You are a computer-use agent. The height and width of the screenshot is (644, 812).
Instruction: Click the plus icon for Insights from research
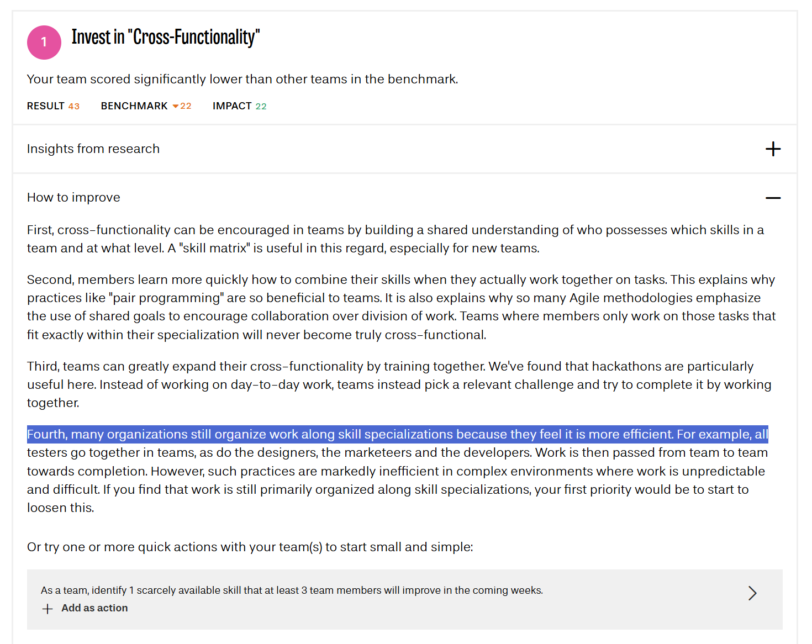773,149
